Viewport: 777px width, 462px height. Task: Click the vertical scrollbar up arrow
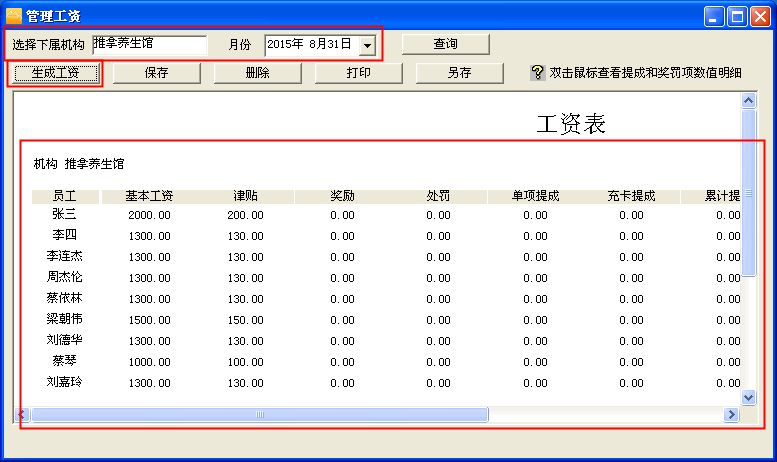[748, 101]
